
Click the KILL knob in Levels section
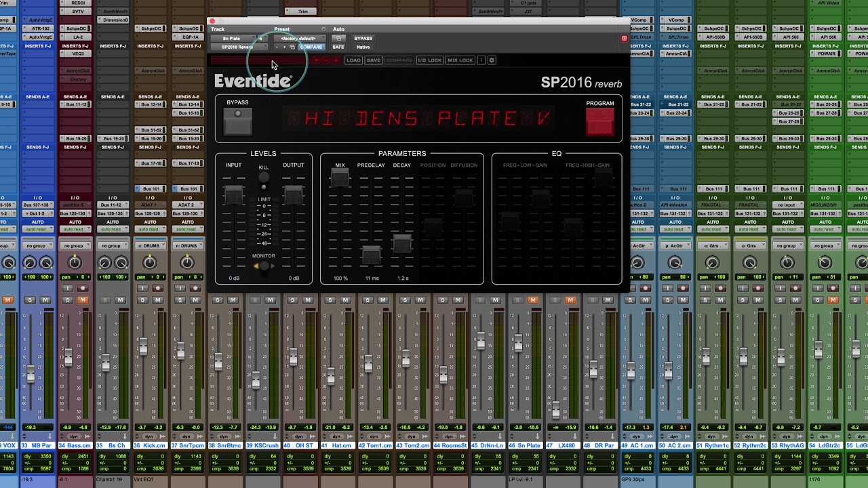[x=264, y=178]
